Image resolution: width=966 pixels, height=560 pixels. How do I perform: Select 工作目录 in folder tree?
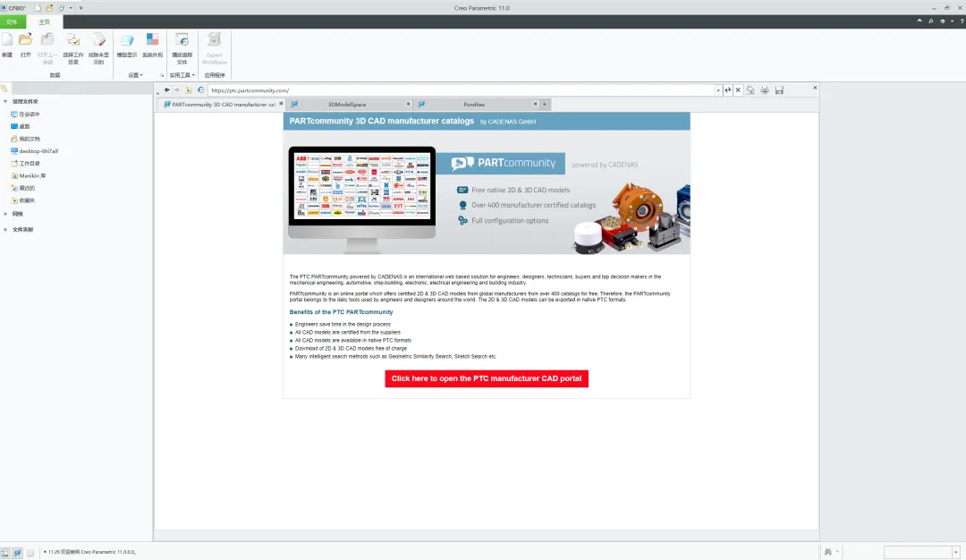(25, 163)
